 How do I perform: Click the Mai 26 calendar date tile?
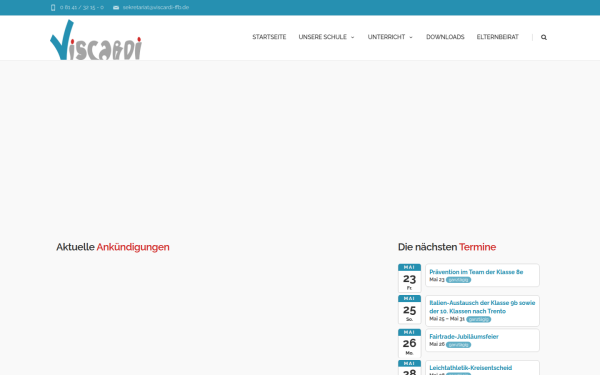click(409, 343)
